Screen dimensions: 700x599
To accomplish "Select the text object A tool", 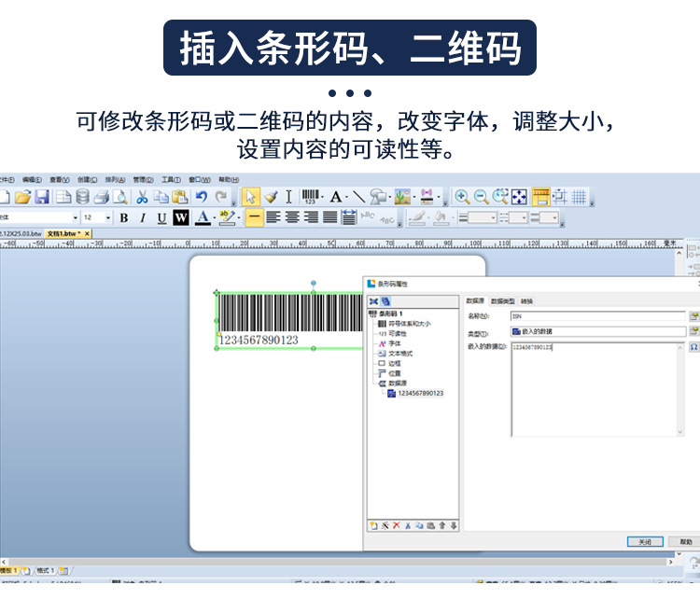I will tap(336, 197).
